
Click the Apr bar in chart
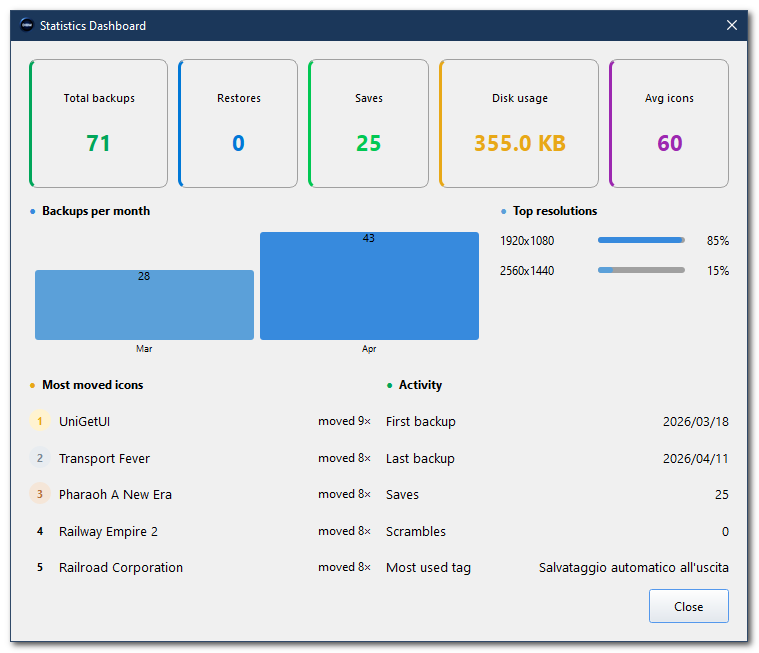(369, 286)
